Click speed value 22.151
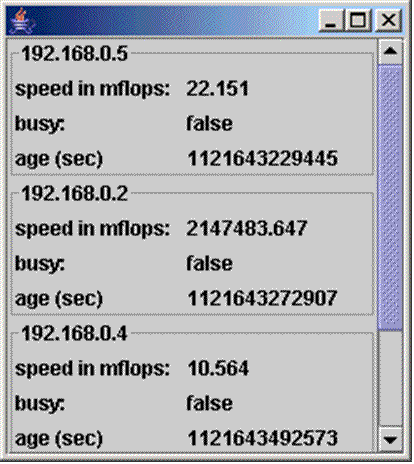This screenshot has height=464, width=414. tap(217, 89)
